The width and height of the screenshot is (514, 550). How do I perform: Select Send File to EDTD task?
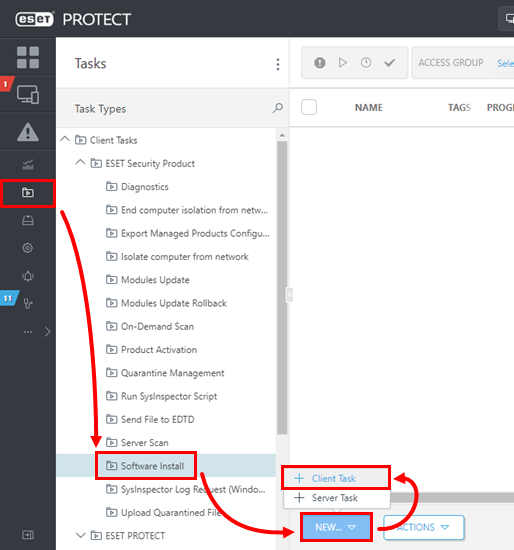157,420
